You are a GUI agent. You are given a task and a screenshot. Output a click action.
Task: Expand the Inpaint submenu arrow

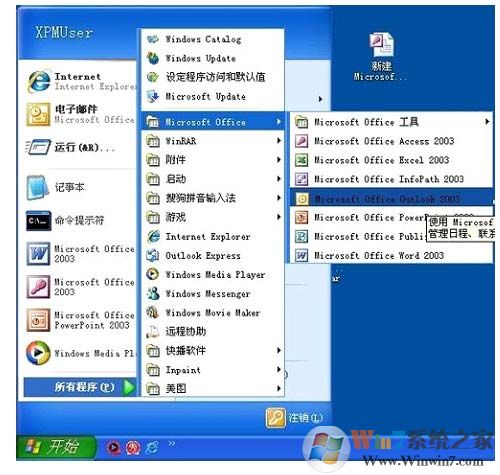[x=279, y=369]
